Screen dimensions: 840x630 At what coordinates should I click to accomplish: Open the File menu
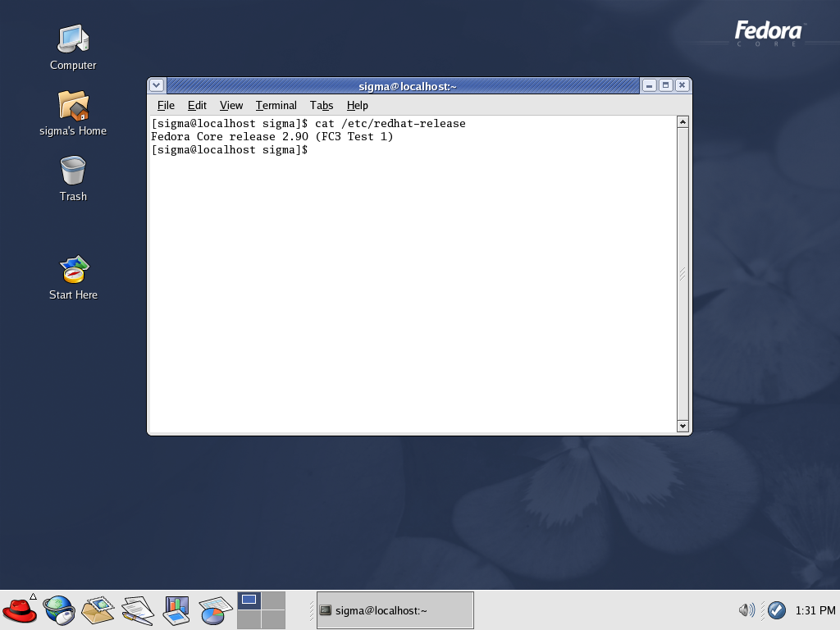tap(166, 106)
